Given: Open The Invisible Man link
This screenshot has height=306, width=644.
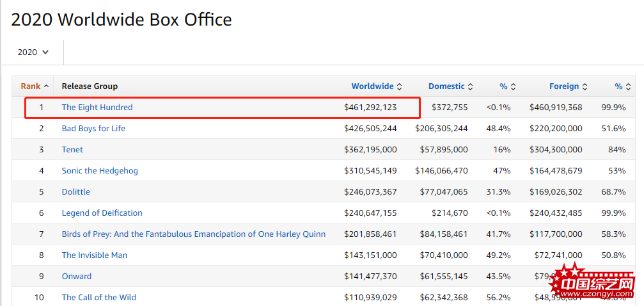Looking at the screenshot, I should tap(95, 255).
